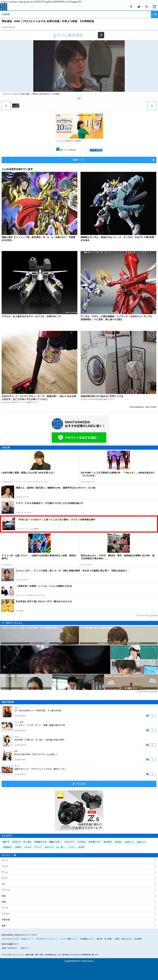Image resolution: width=158 pixels, height=980 pixels.
Task: Open まんたんウェブとは footer link
Action: tap(10, 939)
